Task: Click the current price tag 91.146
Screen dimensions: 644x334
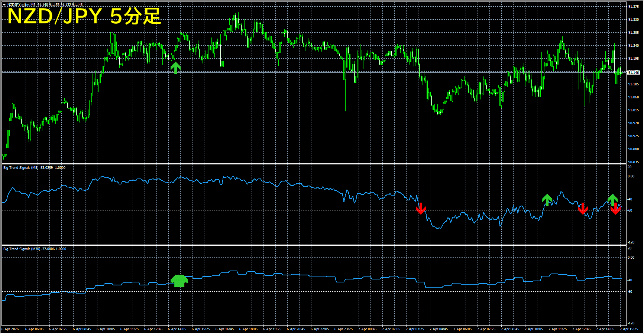Action: 634,72
